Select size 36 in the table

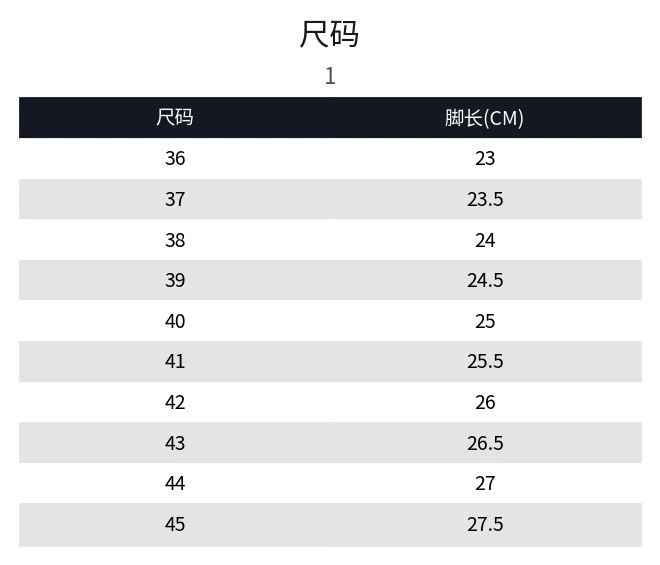pos(175,158)
